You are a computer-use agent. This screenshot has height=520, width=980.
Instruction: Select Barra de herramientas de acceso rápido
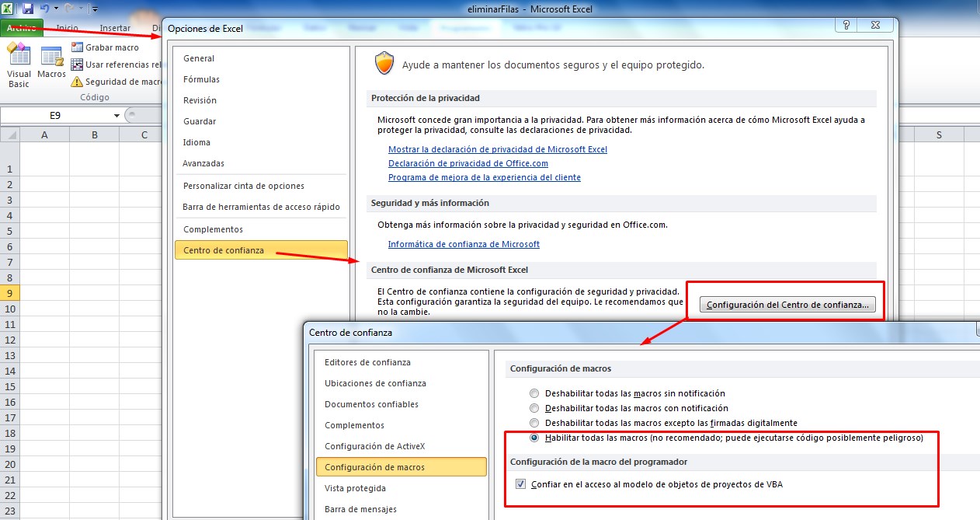260,207
